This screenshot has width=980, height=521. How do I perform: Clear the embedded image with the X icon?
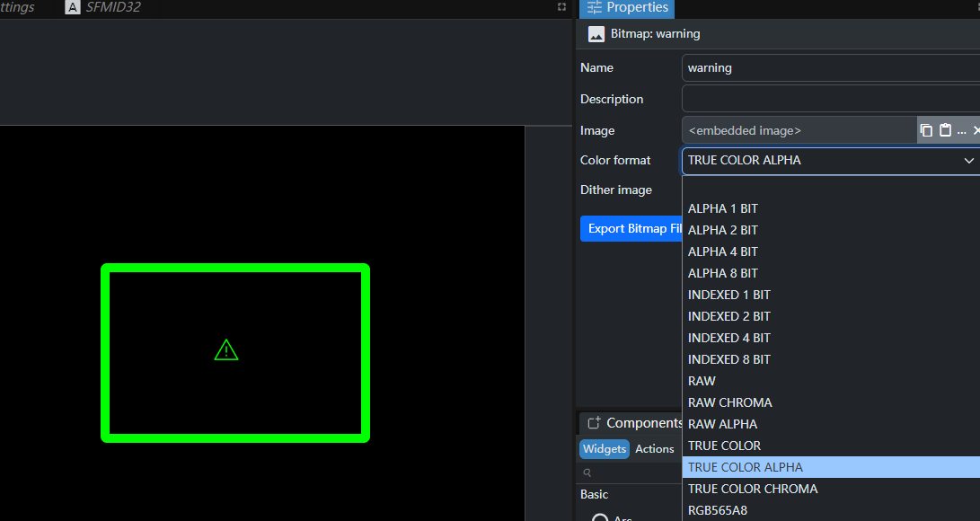click(x=976, y=130)
